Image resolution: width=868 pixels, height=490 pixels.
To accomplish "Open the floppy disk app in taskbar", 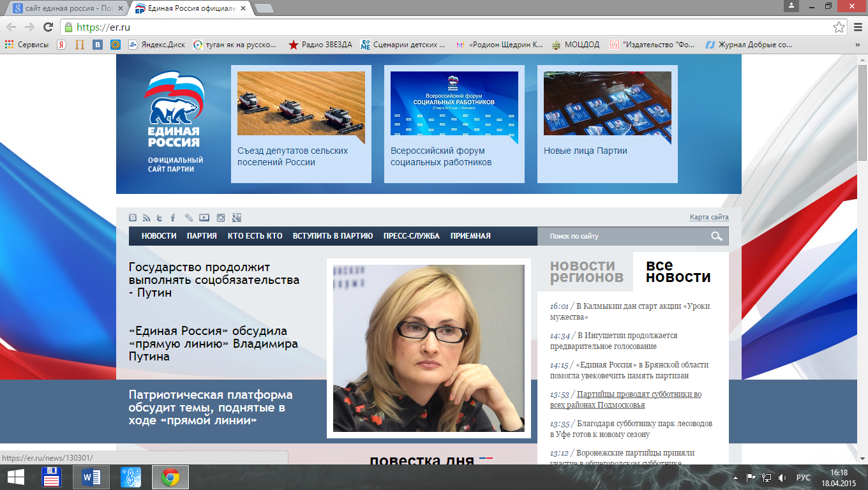I will click(x=52, y=477).
